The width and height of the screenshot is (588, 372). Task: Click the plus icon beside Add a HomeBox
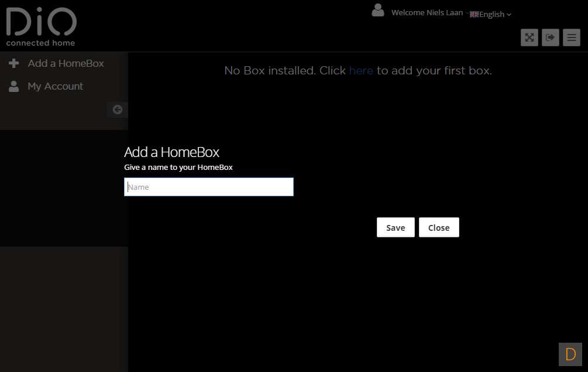click(x=14, y=63)
